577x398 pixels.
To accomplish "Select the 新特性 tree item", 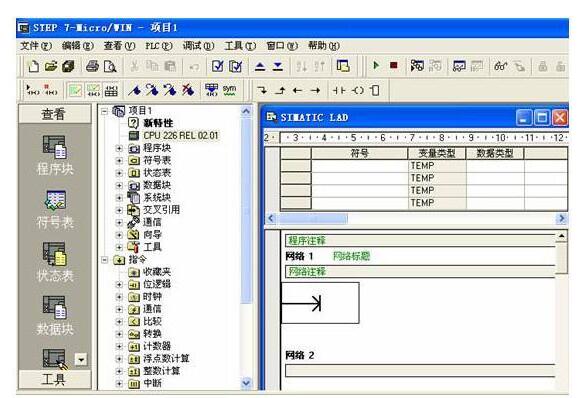I will click(158, 123).
